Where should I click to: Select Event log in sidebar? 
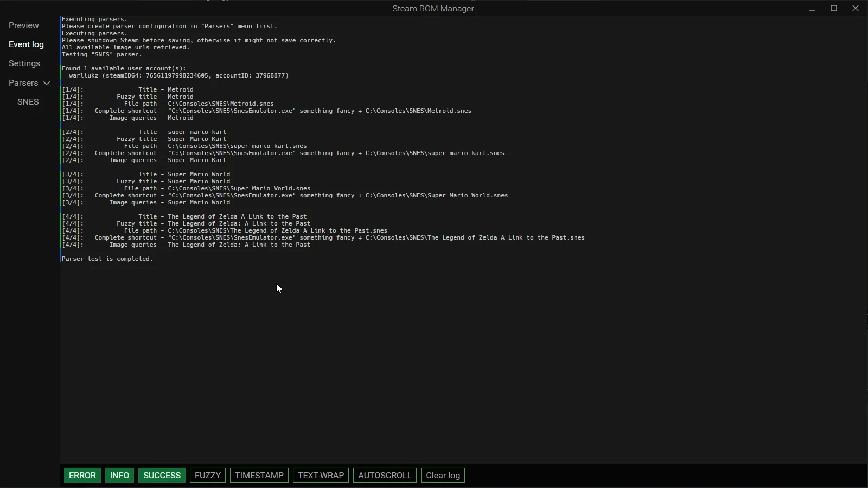[26, 44]
